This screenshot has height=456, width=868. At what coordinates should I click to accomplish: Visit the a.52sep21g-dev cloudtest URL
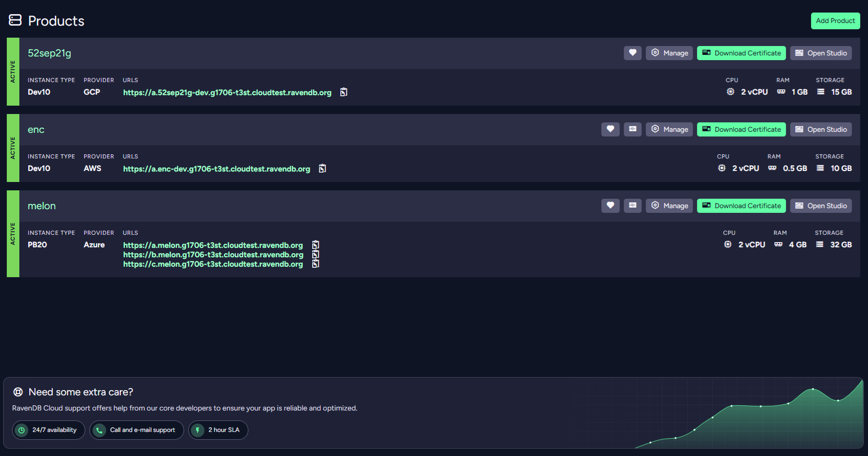click(x=227, y=93)
